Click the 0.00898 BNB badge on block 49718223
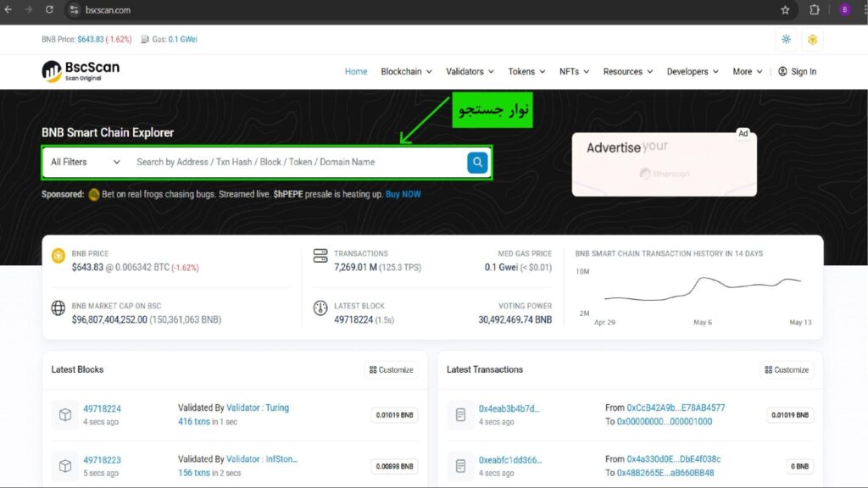The image size is (868, 488). [394, 467]
